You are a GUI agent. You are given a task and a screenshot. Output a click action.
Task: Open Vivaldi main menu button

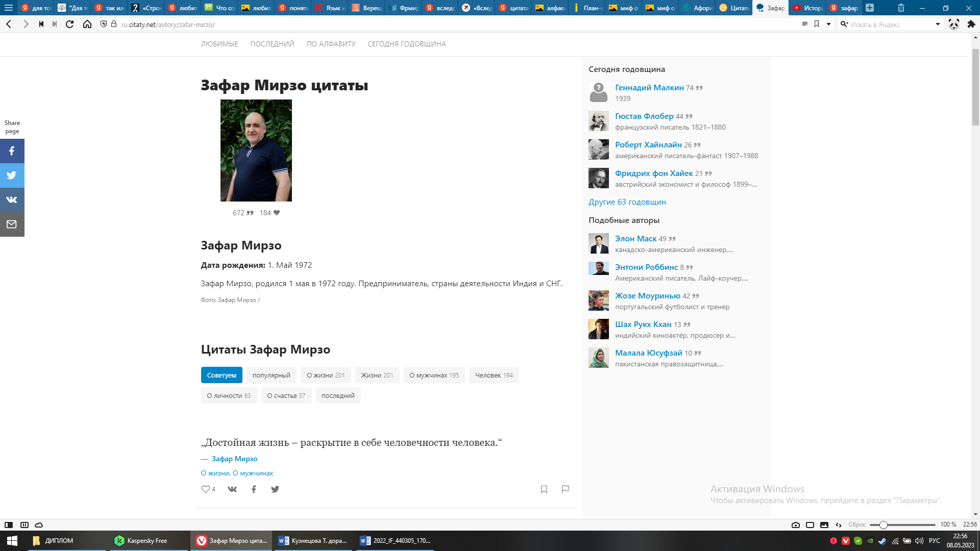click(9, 8)
